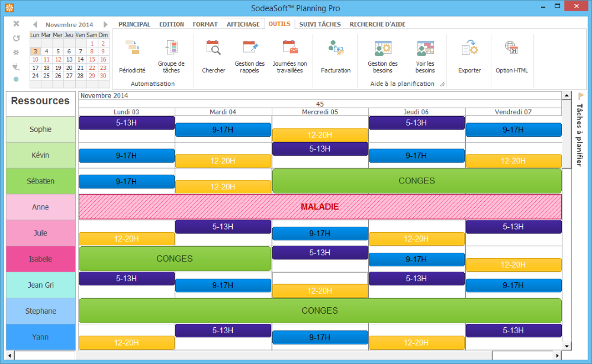
Task: Open Journées non travaillées settings
Action: pos(289,57)
